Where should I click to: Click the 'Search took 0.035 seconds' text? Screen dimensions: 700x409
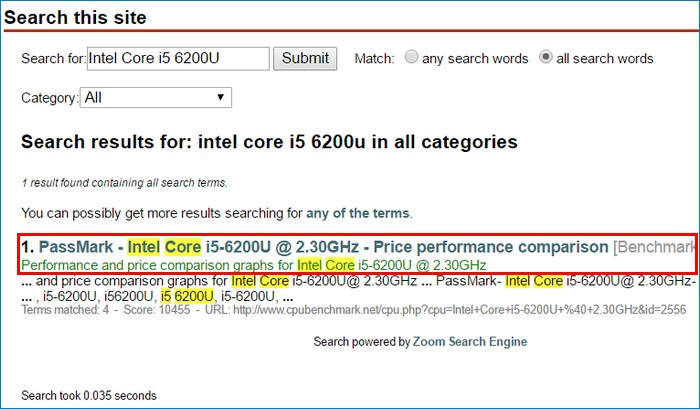pyautogui.click(x=89, y=396)
